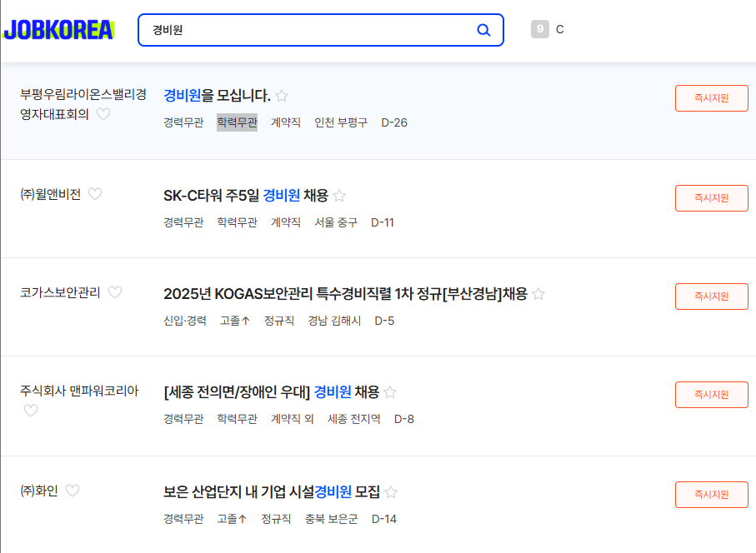Click 즉시지원 for KOGAS보안관리 posting
Screen dimensions: 756x553
[x=712, y=296]
